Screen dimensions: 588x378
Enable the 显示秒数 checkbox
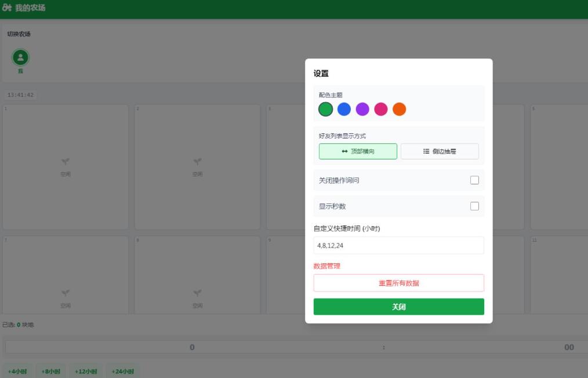(474, 206)
